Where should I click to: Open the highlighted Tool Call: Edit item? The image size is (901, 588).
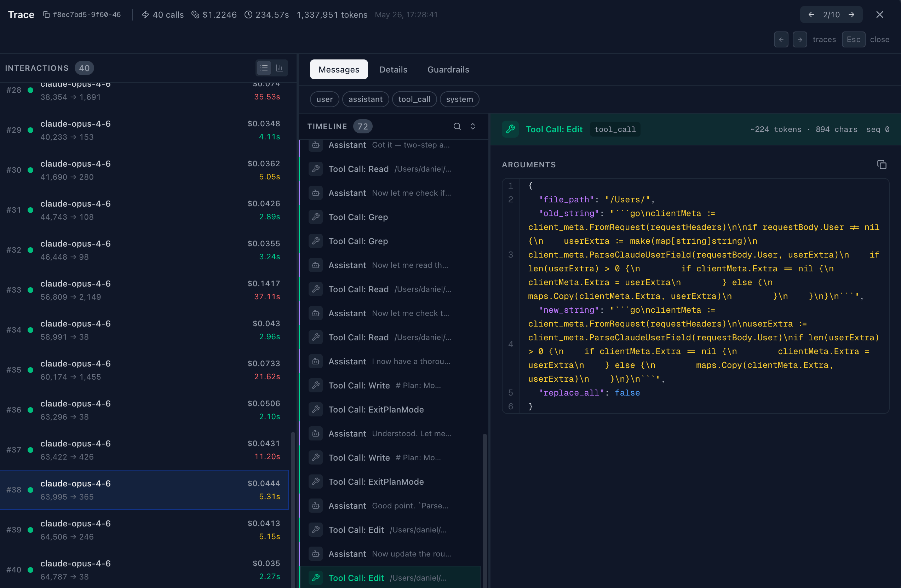(x=390, y=578)
